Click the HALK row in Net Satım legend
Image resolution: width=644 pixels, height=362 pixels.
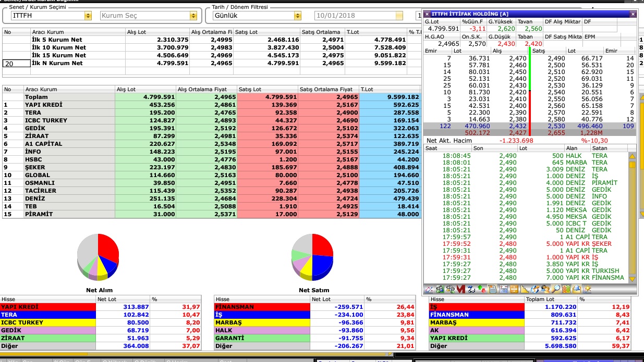(x=314, y=330)
